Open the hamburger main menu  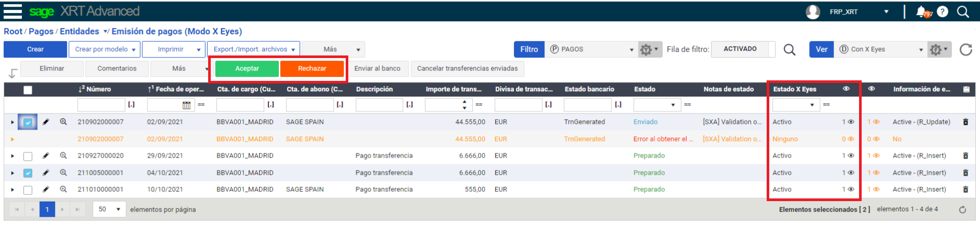click(12, 11)
